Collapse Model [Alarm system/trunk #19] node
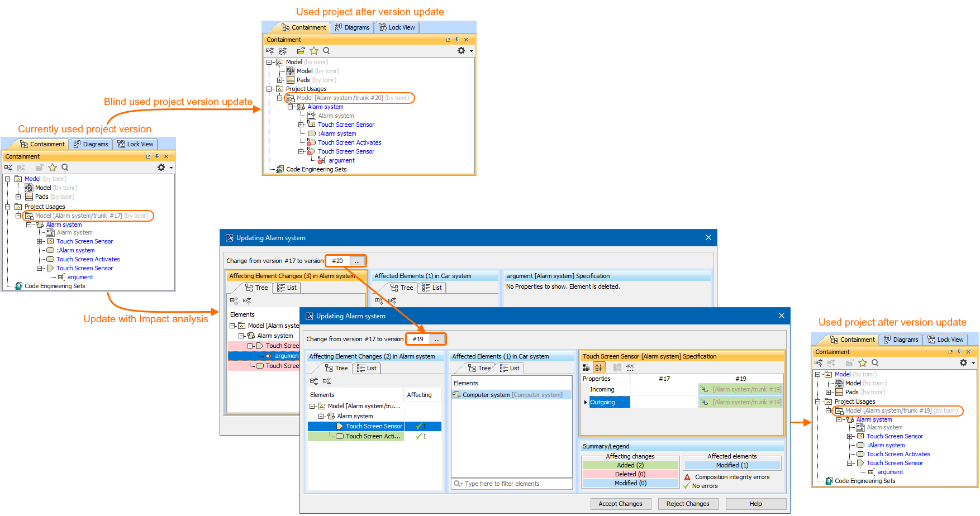 point(829,410)
